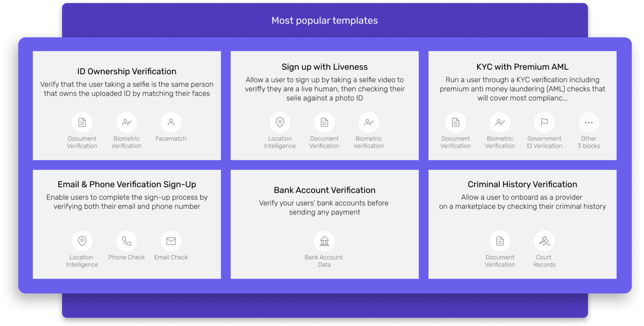Click the Location Intelligence icon in Sign up with Liveness
Image resolution: width=644 pixels, height=326 pixels.
click(280, 123)
